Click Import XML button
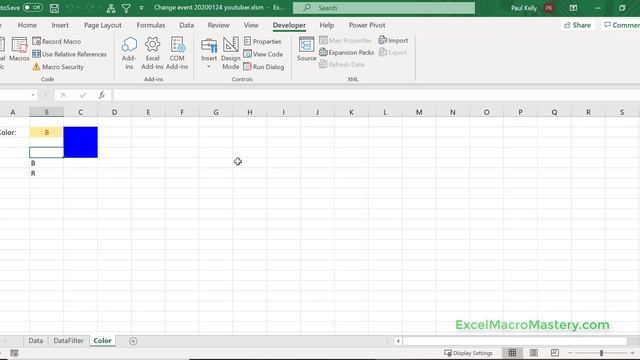The image size is (640, 360). coord(393,40)
